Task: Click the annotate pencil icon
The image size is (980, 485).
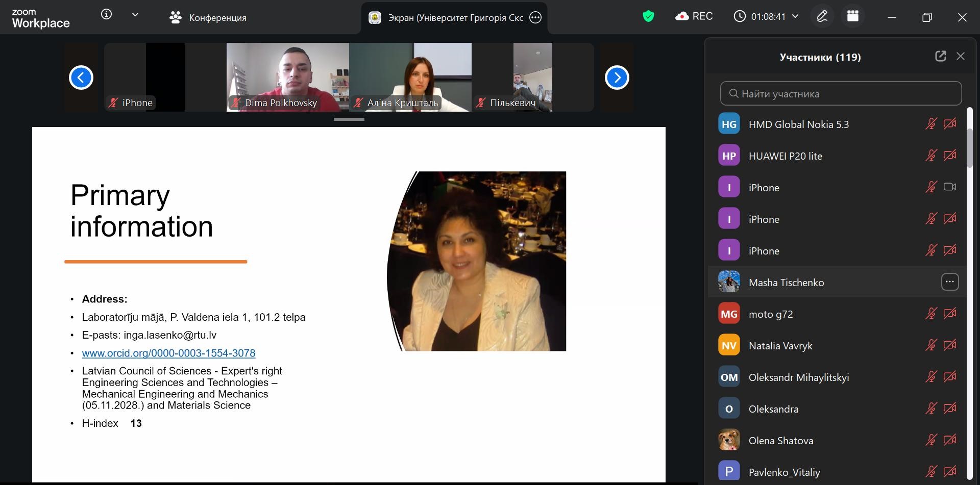Action: [x=822, y=17]
